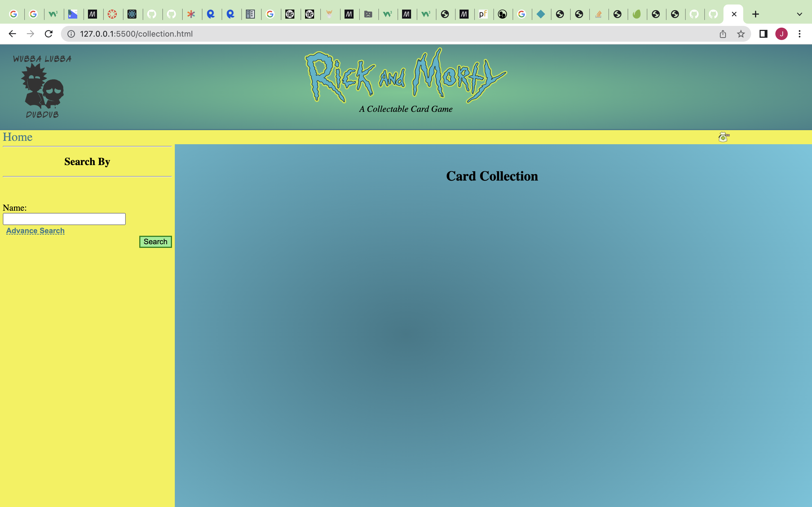The image size is (812, 507).
Task: Go back to previous page
Action: (12, 34)
